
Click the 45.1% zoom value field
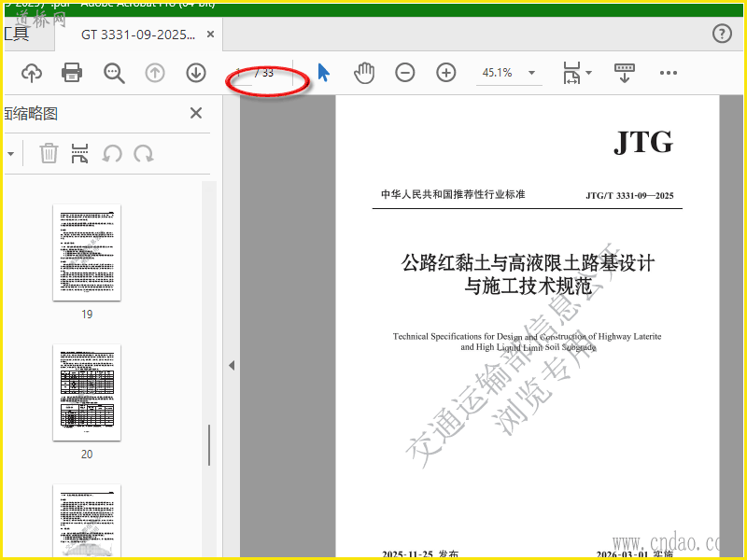coord(497,73)
